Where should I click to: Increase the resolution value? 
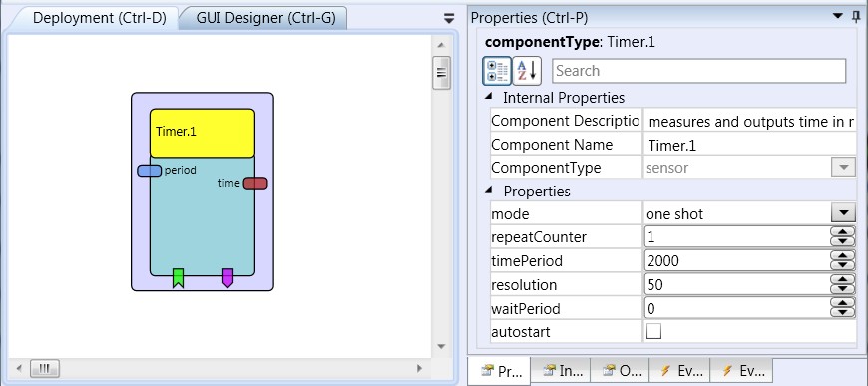click(843, 280)
